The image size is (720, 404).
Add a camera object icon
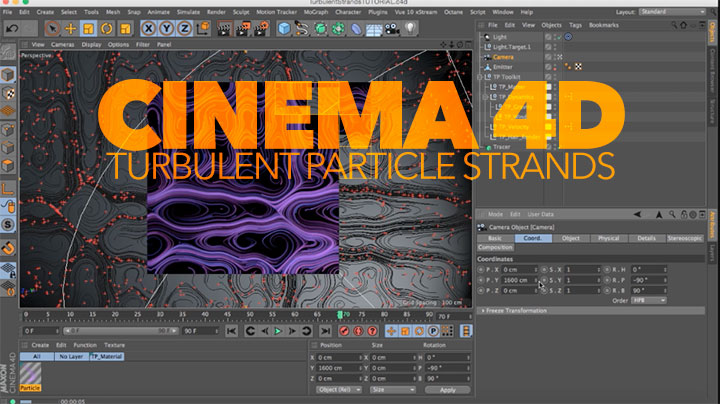click(392, 29)
